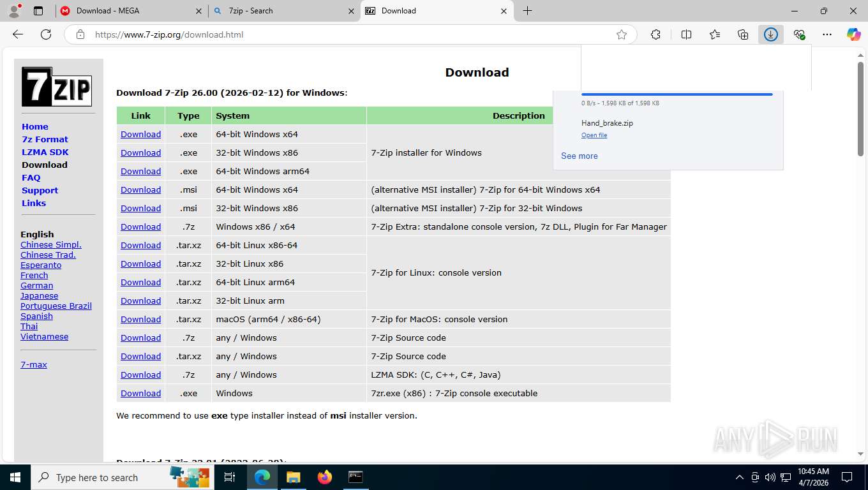The height and width of the screenshot is (490, 868).
Task: Click the Edge taskbar icon
Action: point(262,477)
